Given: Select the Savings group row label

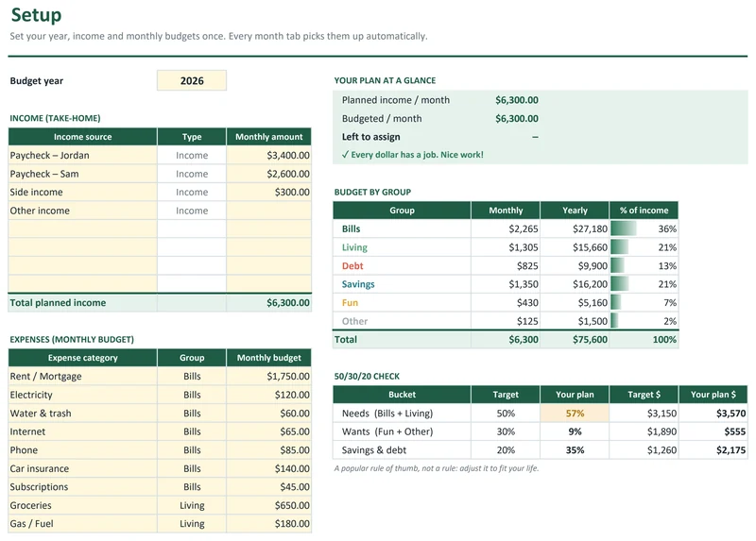Looking at the screenshot, I should pos(358,284).
